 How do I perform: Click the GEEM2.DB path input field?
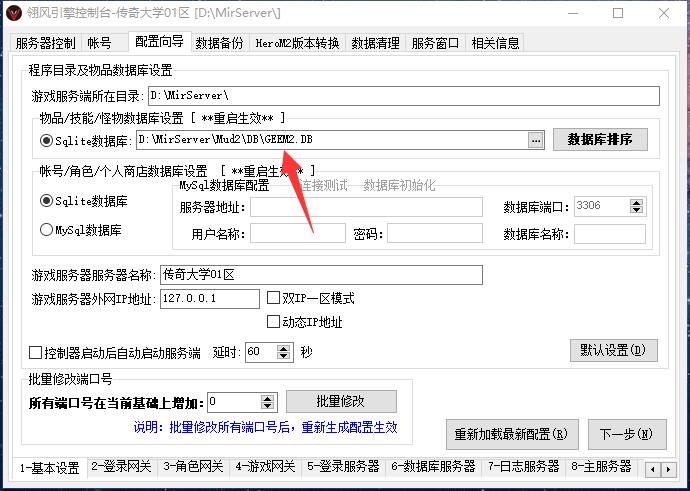pyautogui.click(x=332, y=140)
